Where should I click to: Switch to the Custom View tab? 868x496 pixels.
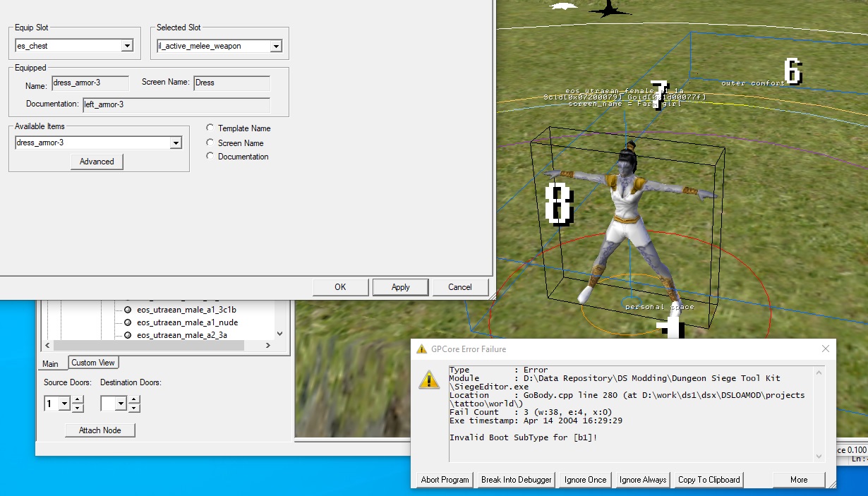coord(92,363)
